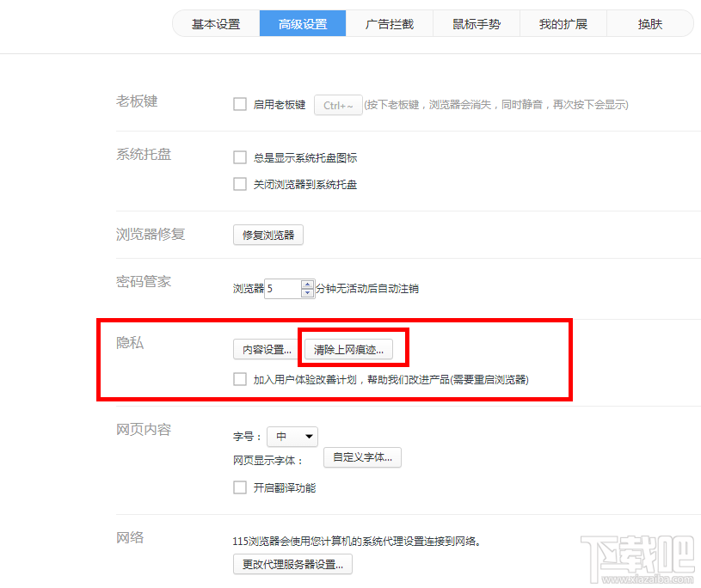The height and width of the screenshot is (588, 701).
Task: Click 更改代理服务器设置
Action: click(x=292, y=565)
